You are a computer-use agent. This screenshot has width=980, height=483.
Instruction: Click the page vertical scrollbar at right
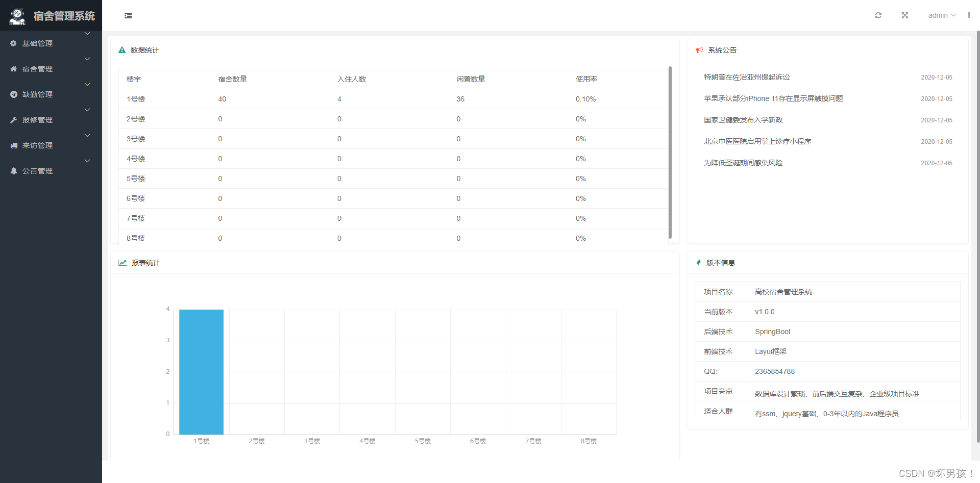point(978,237)
